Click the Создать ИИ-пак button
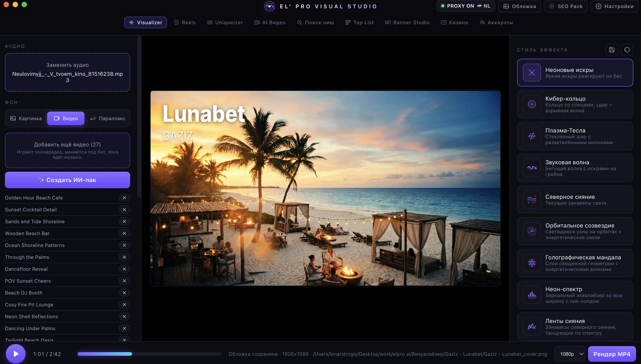 [68, 180]
